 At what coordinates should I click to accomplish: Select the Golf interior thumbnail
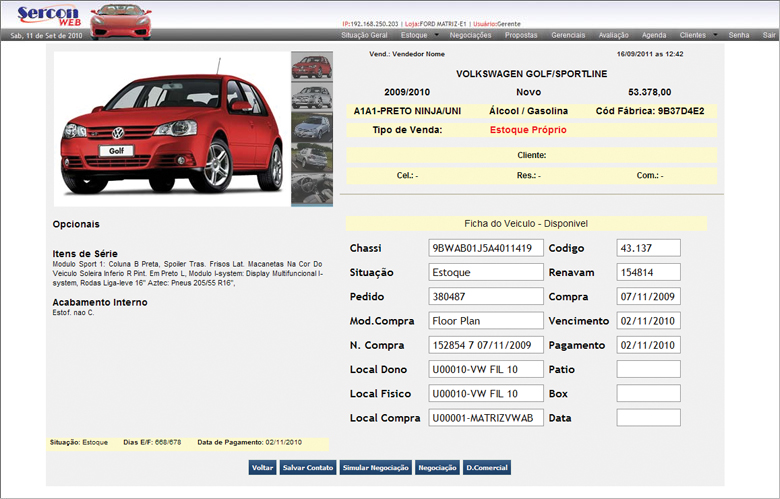pos(312,189)
